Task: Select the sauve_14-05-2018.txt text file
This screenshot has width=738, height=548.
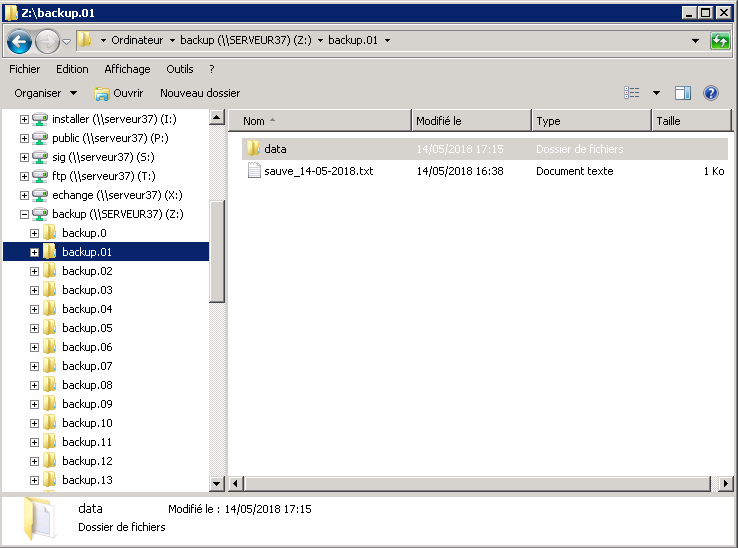Action: point(318,171)
